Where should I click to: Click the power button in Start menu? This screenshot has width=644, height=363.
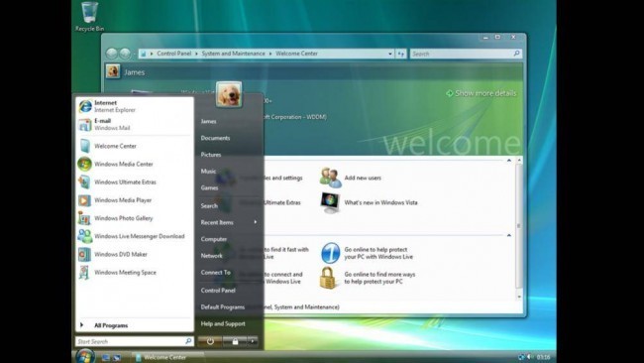point(210,341)
